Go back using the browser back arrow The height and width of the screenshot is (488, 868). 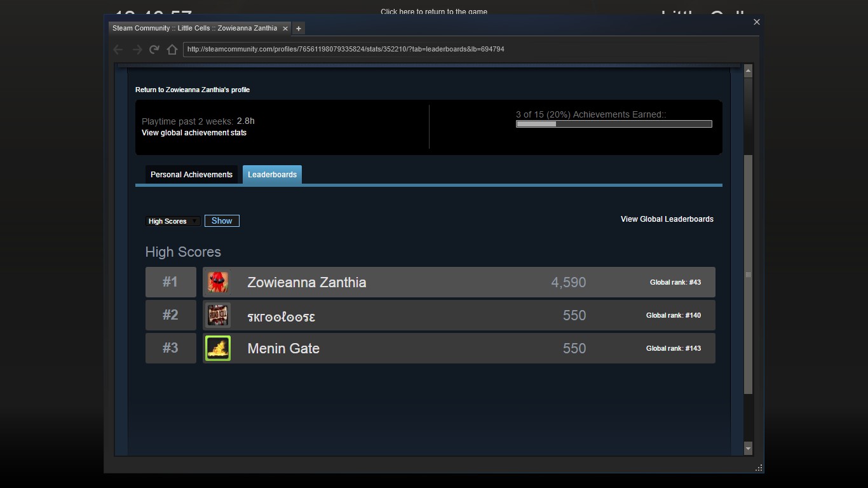pos(118,49)
